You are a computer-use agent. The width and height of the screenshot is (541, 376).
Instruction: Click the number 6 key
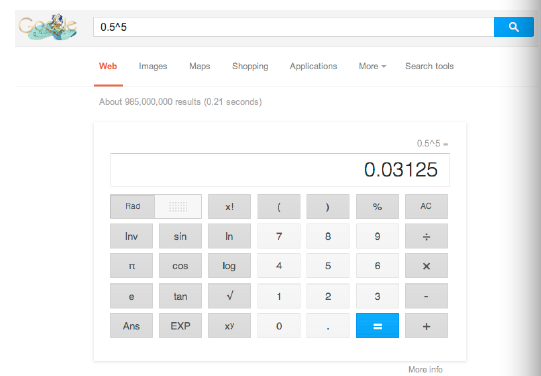[x=377, y=266]
